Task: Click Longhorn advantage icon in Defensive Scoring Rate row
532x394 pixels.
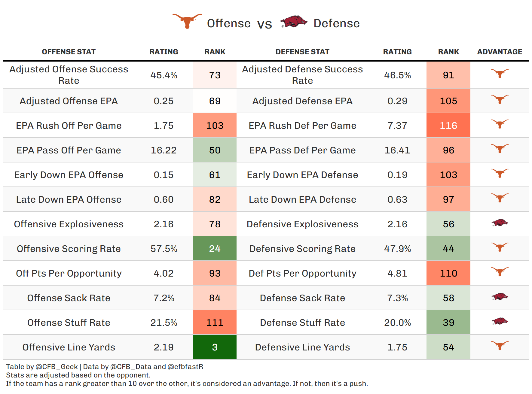Action: tap(500, 247)
